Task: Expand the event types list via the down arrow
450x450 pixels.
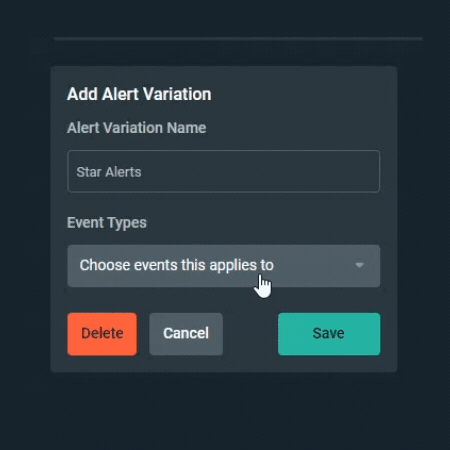Action: click(x=359, y=265)
